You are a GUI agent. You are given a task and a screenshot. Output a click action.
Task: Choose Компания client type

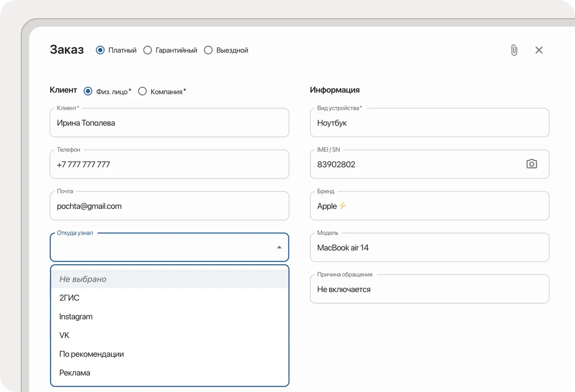[x=142, y=91]
